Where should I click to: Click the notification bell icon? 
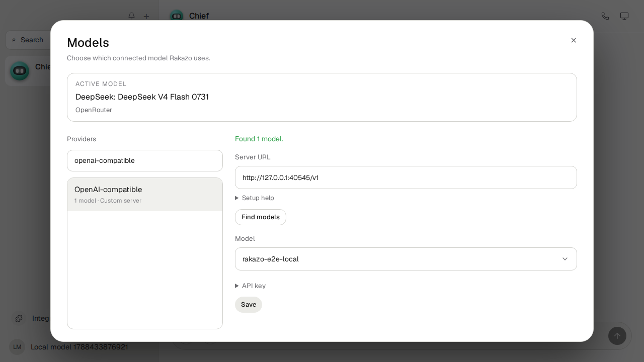click(x=131, y=16)
